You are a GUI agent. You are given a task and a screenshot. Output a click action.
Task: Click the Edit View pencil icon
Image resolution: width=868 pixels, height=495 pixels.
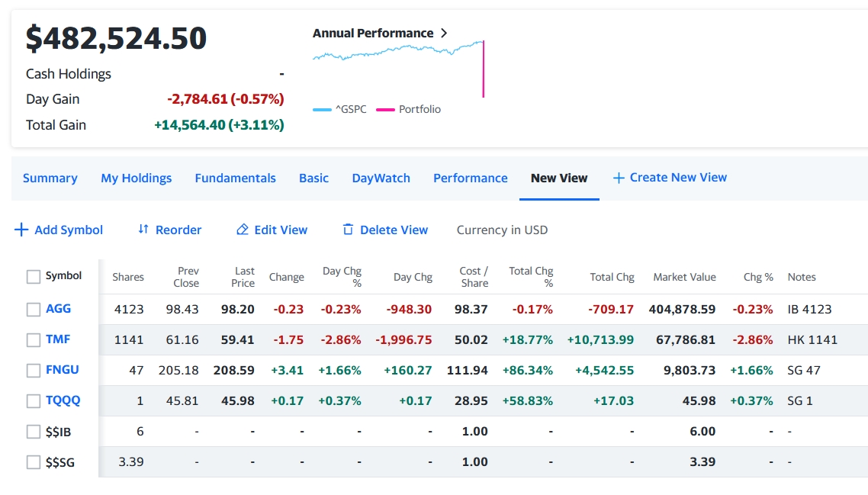pos(243,230)
